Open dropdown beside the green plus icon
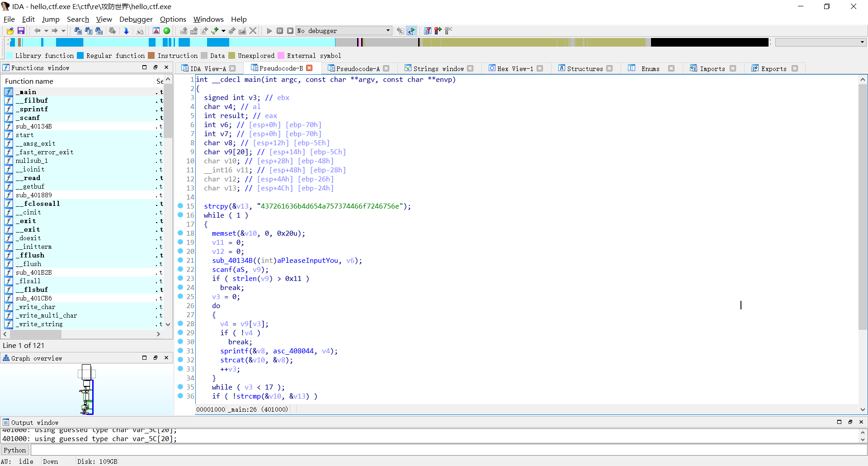This screenshot has height=466, width=868. [223, 31]
